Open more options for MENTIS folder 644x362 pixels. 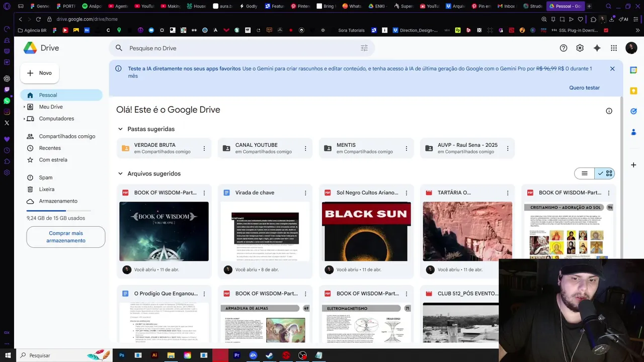[x=407, y=148]
